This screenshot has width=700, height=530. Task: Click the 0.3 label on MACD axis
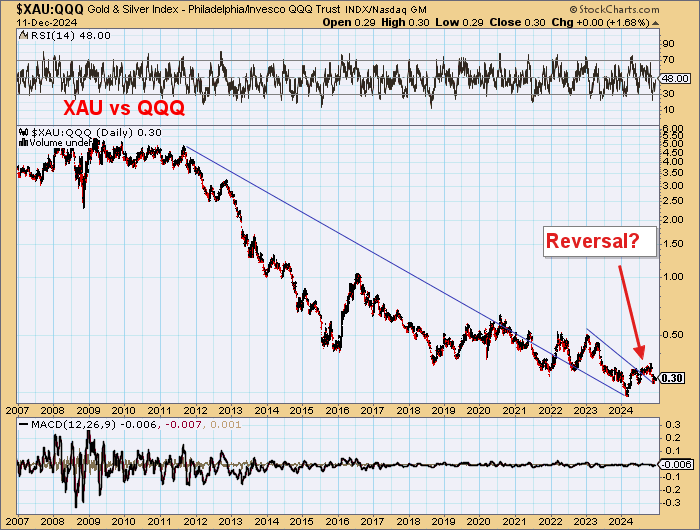[674, 425]
